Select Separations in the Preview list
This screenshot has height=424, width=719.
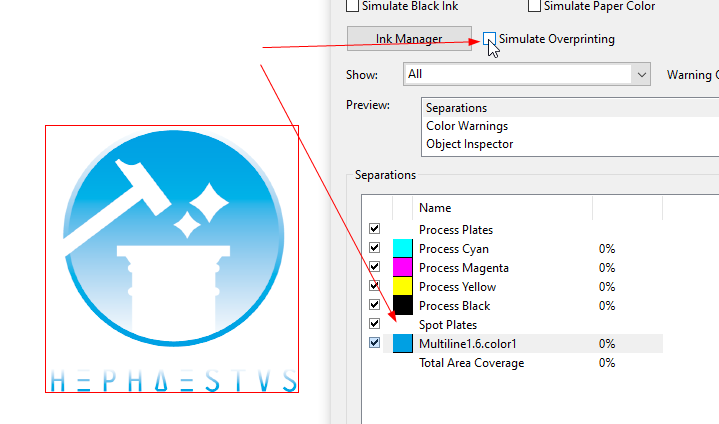(x=456, y=108)
